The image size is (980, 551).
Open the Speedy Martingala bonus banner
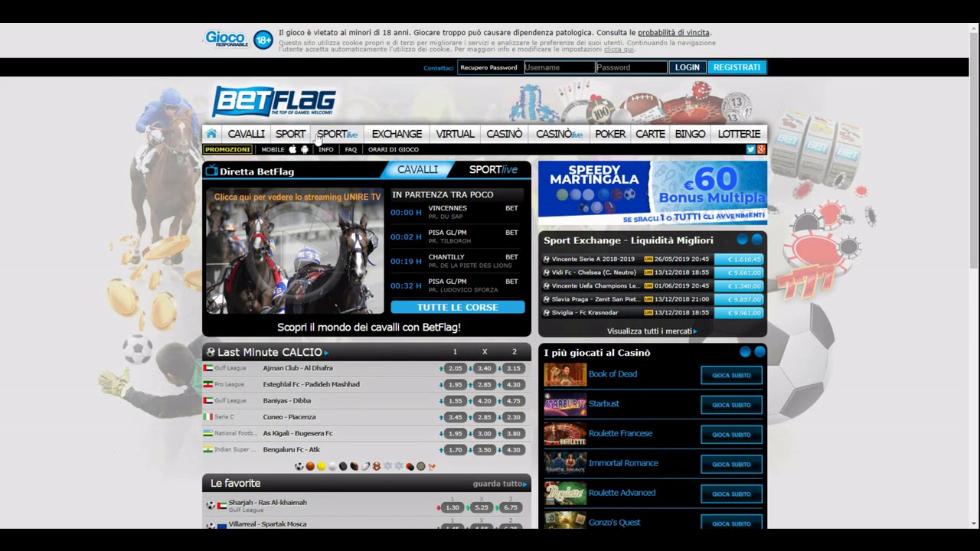coord(652,193)
